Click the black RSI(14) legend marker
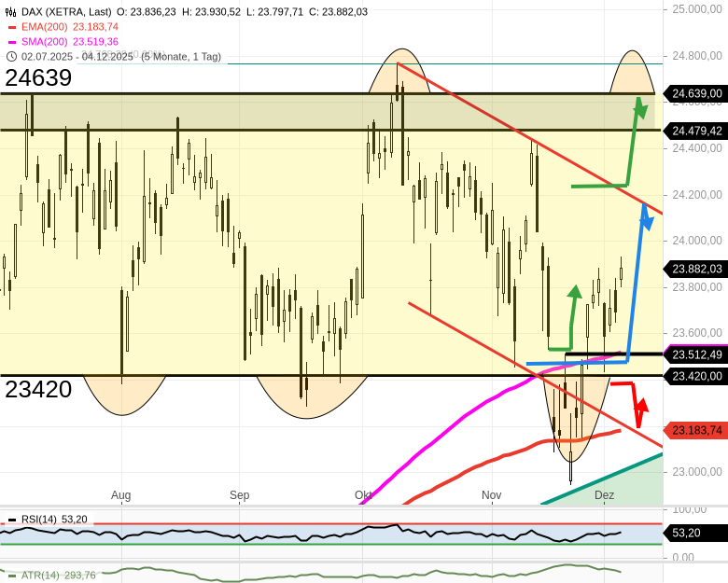This screenshot has width=728, height=583. click(12, 520)
